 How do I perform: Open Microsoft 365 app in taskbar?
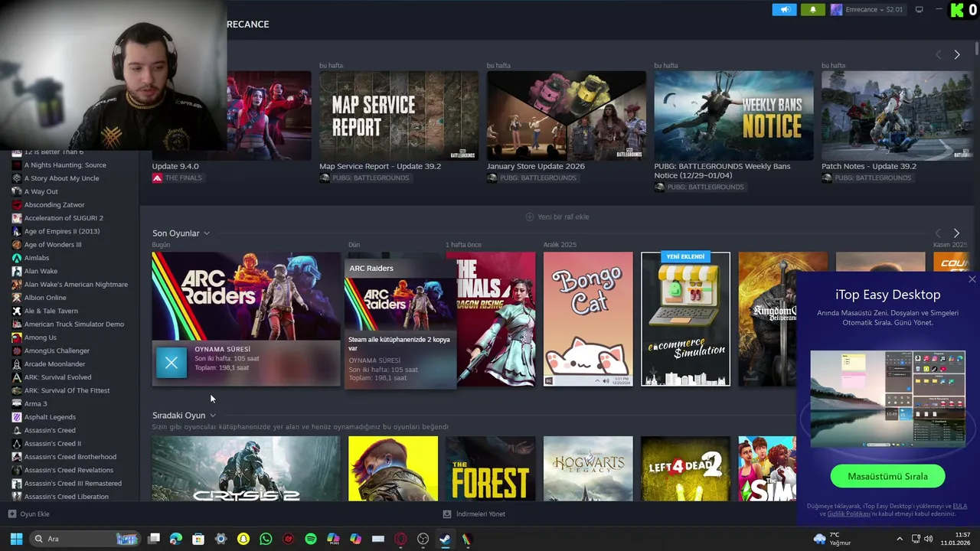pyautogui.click(x=333, y=539)
